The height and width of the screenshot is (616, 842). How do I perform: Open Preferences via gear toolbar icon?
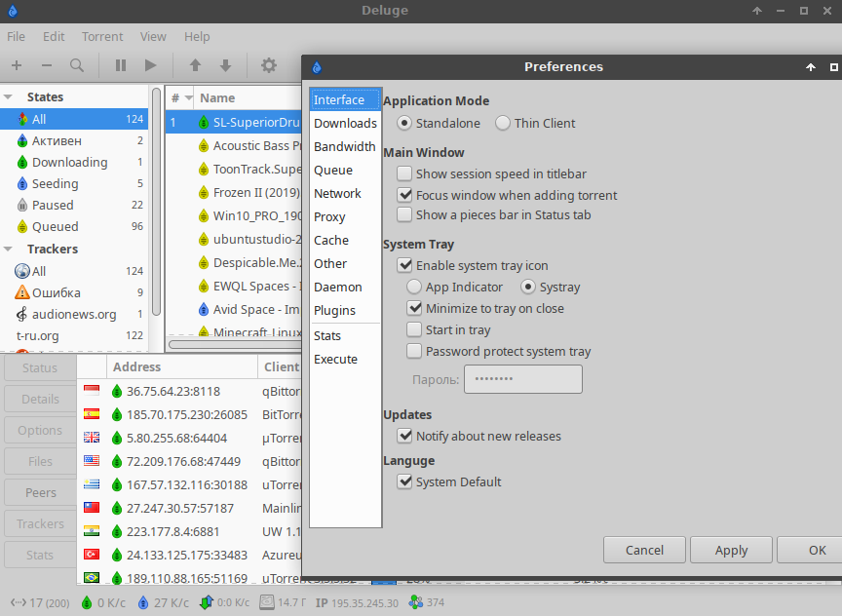[269, 65]
